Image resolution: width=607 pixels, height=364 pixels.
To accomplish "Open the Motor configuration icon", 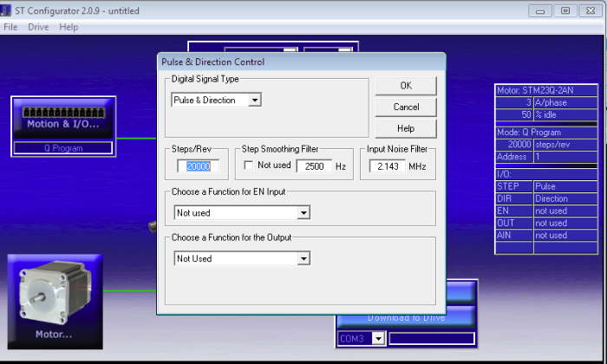I will tap(55, 297).
